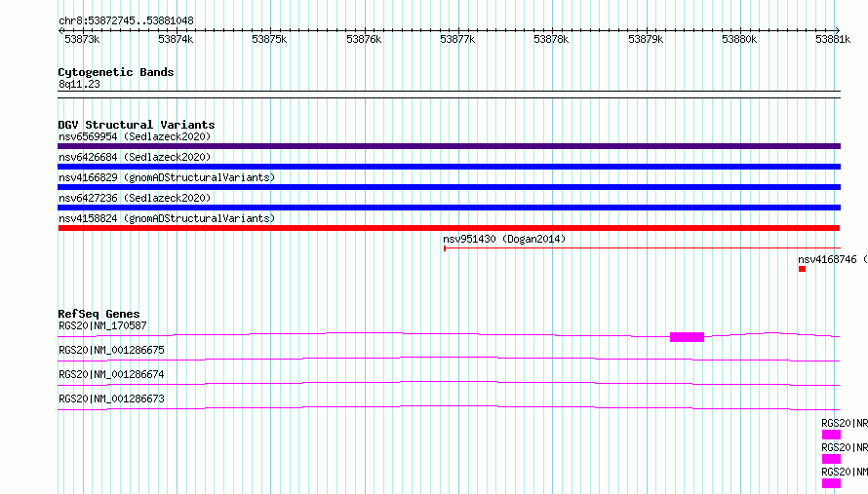The image size is (868, 494).
Task: Click the 53876k ruler tick label
Action: pos(364,39)
